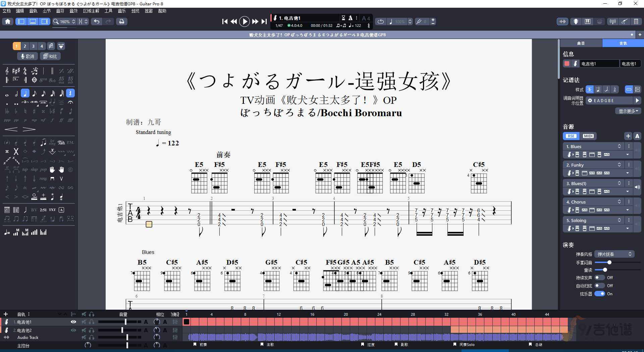Click the 和弦 chords button
The image size is (644, 352).
(x=50, y=56)
